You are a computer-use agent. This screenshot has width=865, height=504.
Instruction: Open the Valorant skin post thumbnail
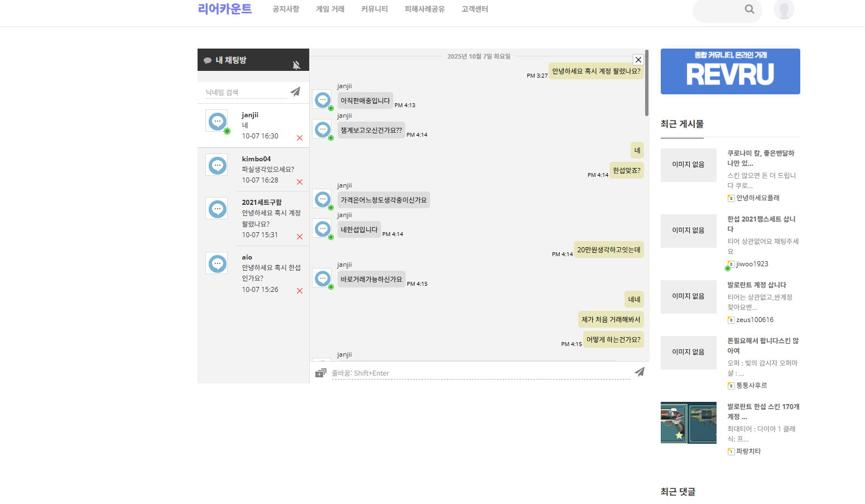(688, 423)
